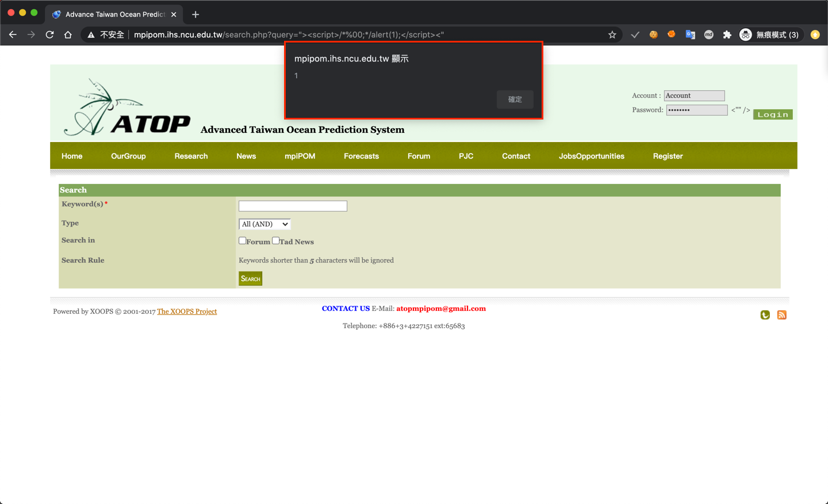
Task: Open the News menu item
Action: [x=246, y=156]
